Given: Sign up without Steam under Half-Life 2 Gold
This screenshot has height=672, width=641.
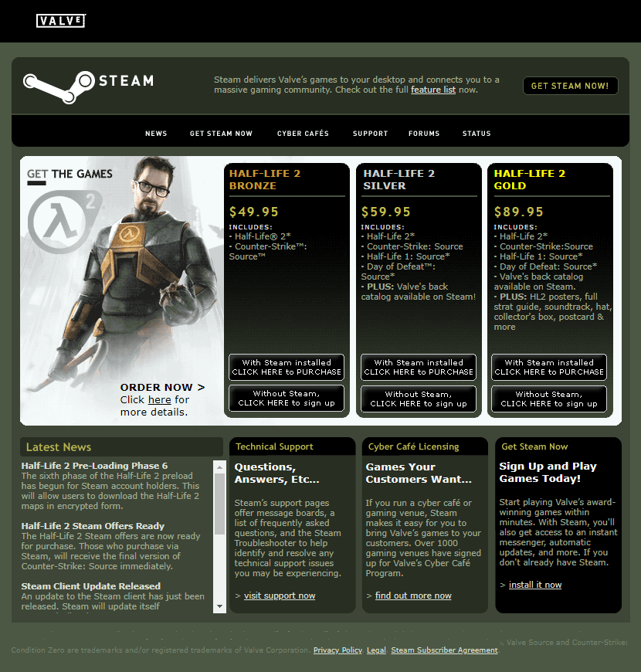Looking at the screenshot, I should click(x=548, y=399).
